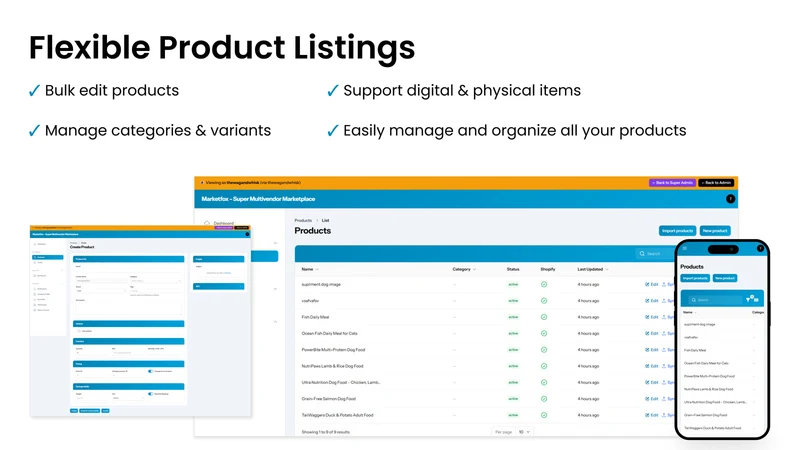
Task: Click Edit for TailWaggers Duck & Potato Adult Food
Action: (652, 415)
